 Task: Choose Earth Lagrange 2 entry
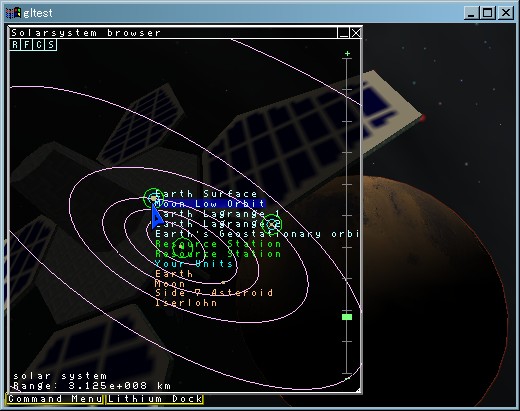pos(218,224)
